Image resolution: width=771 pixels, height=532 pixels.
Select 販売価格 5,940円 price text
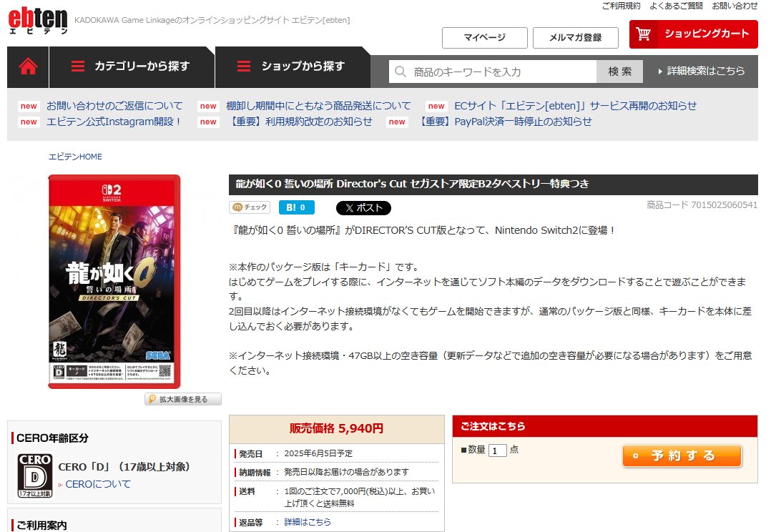point(336,428)
